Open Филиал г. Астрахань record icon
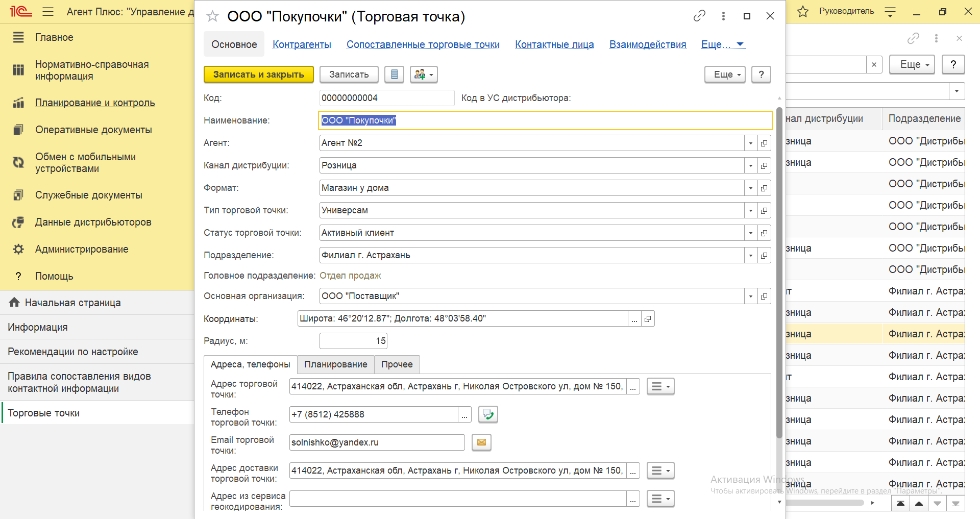Viewport: 980px width, 519px height. [x=764, y=255]
